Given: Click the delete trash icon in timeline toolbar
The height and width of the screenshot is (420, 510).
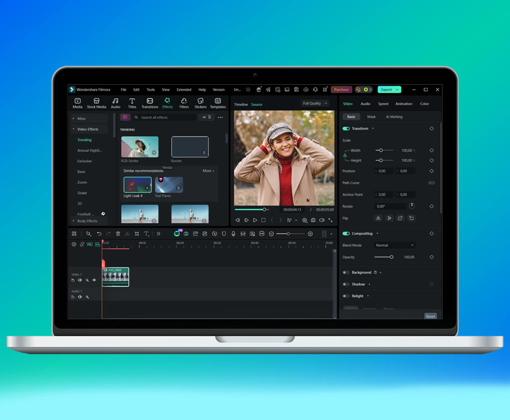Looking at the screenshot, I should (x=118, y=234).
